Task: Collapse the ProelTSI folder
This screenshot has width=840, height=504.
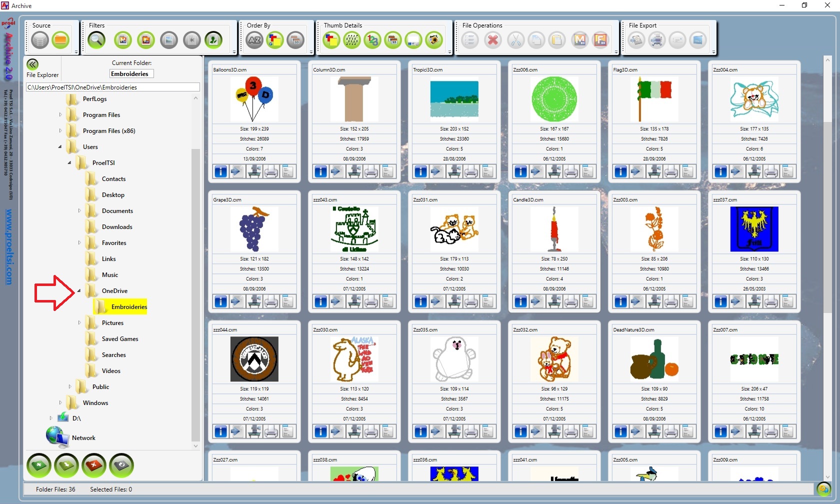Action: click(69, 162)
